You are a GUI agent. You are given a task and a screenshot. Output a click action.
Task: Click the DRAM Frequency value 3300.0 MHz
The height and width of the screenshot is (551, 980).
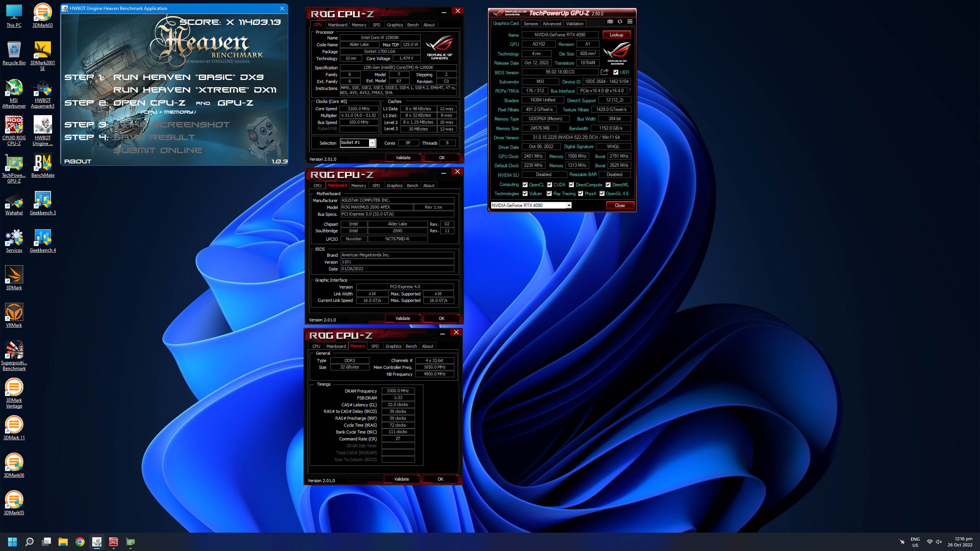(x=398, y=391)
